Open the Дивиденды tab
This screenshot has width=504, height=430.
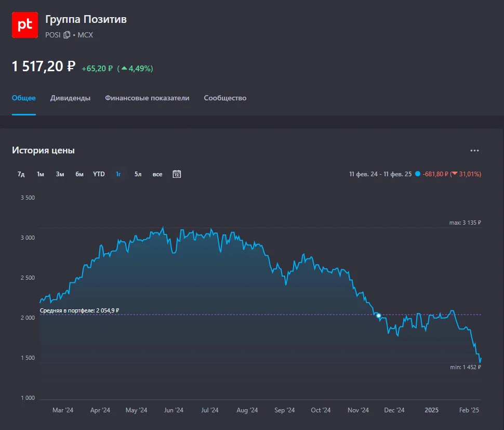(x=70, y=98)
